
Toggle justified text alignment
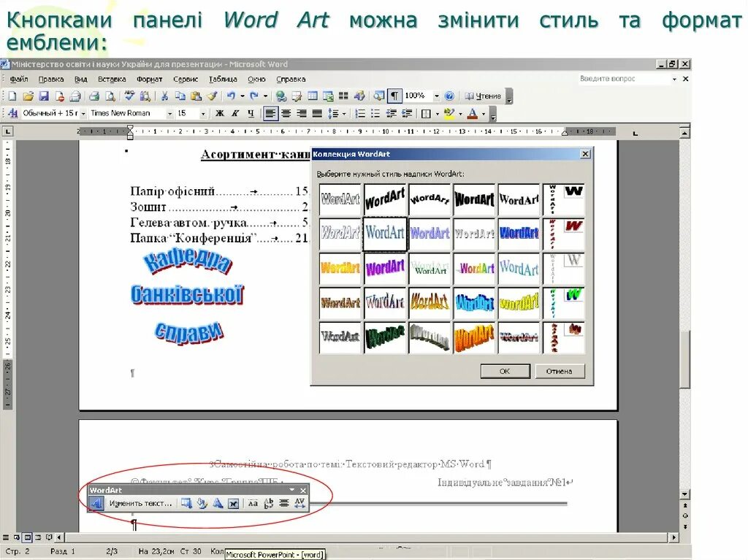(317, 113)
